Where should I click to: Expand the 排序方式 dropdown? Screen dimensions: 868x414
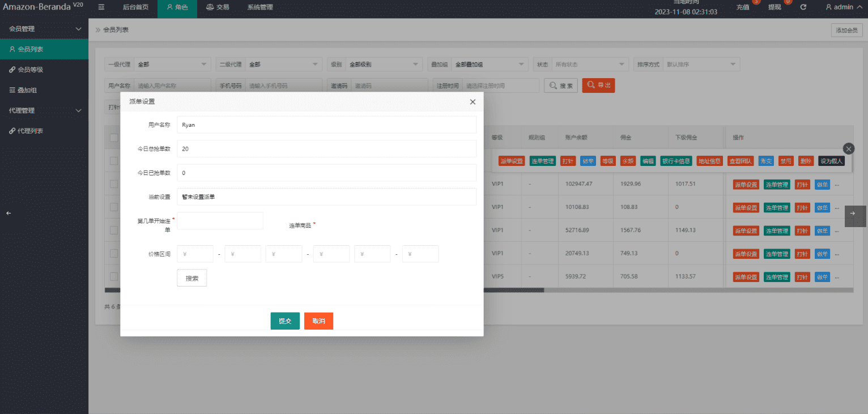[x=702, y=65]
